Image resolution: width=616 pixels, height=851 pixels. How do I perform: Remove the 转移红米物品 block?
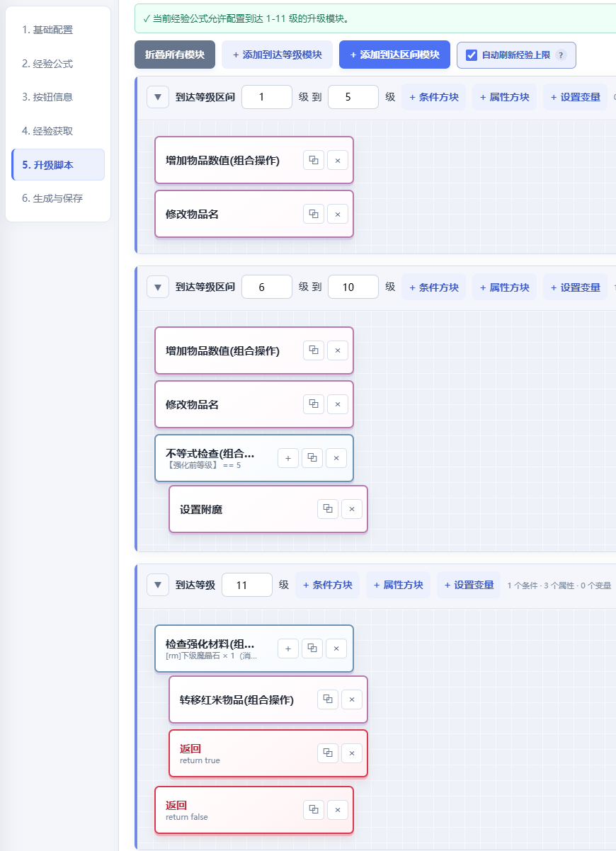pyautogui.click(x=352, y=699)
